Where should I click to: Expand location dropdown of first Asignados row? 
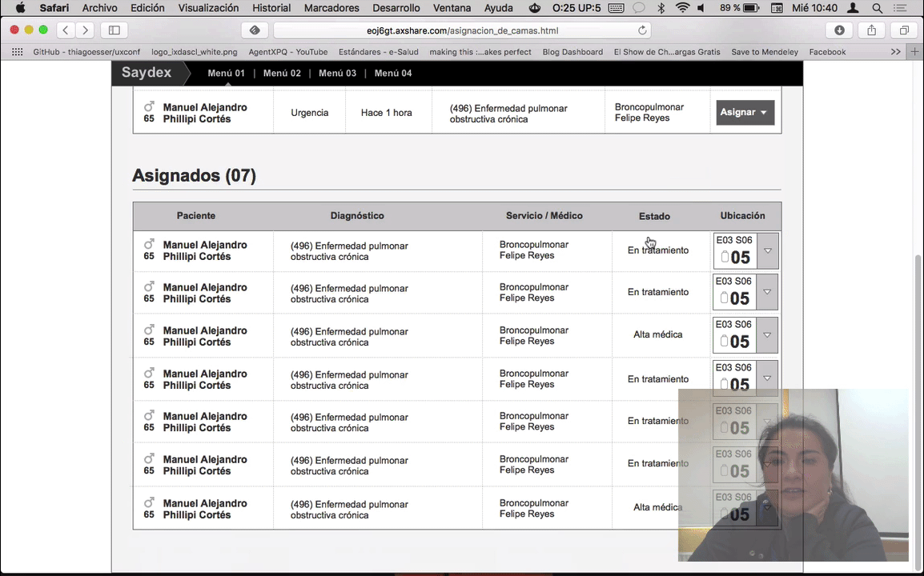pyautogui.click(x=767, y=250)
